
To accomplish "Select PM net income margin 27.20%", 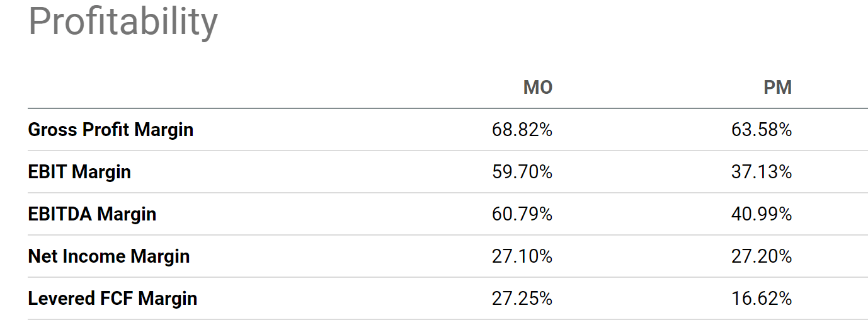I will pyautogui.click(x=762, y=256).
